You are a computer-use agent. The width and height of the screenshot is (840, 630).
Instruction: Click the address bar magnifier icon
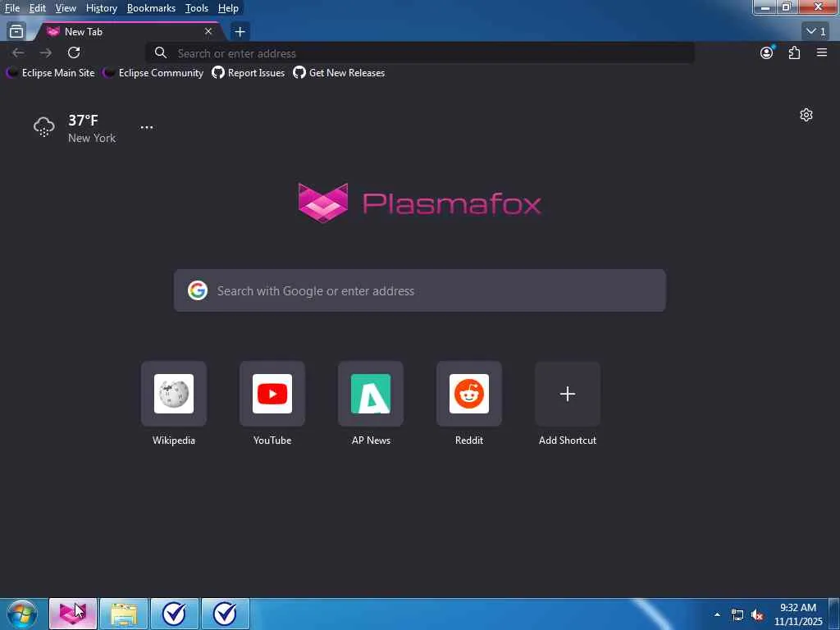(x=160, y=53)
